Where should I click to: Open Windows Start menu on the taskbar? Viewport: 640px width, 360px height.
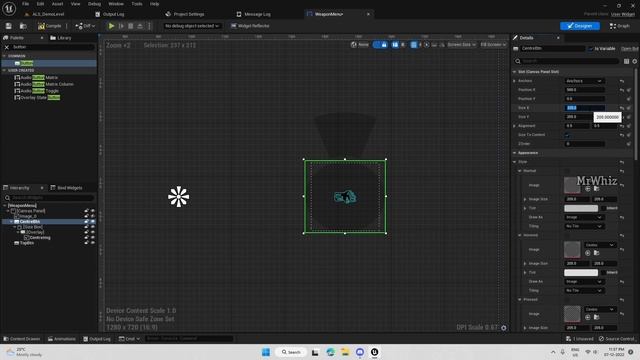point(266,352)
